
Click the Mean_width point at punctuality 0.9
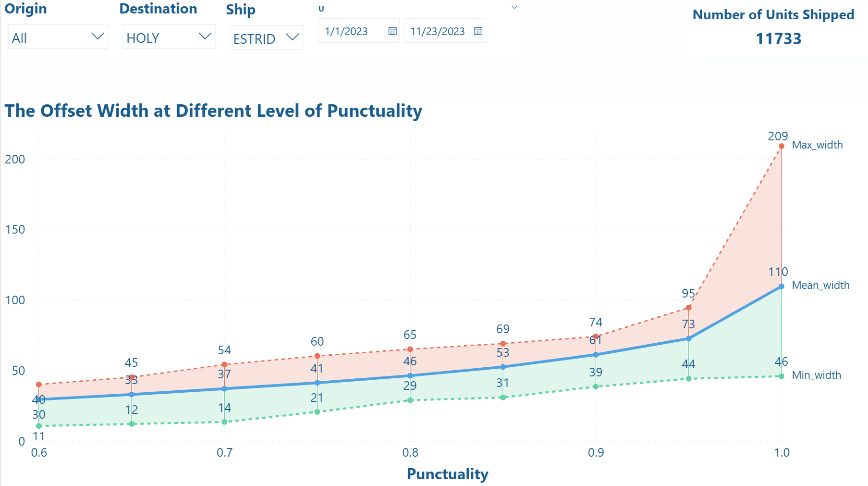[596, 355]
